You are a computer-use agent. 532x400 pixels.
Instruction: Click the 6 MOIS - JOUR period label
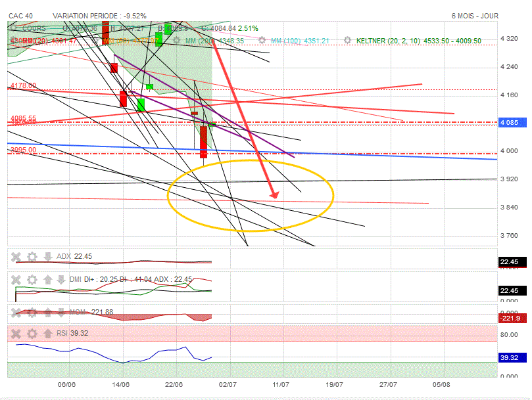(475, 16)
